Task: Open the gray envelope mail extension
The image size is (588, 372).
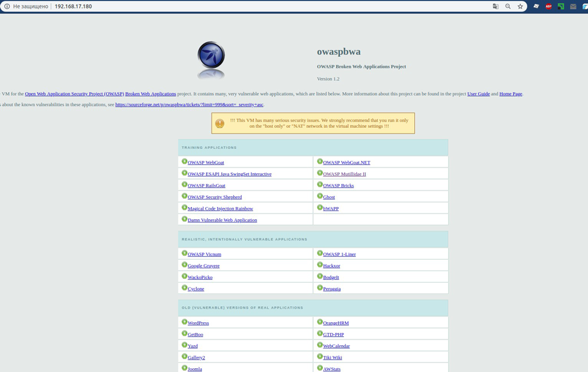Action: pos(573,6)
